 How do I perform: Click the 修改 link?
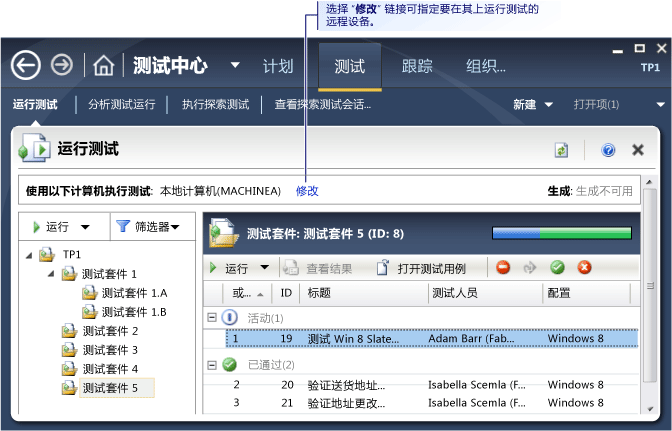coord(307,191)
